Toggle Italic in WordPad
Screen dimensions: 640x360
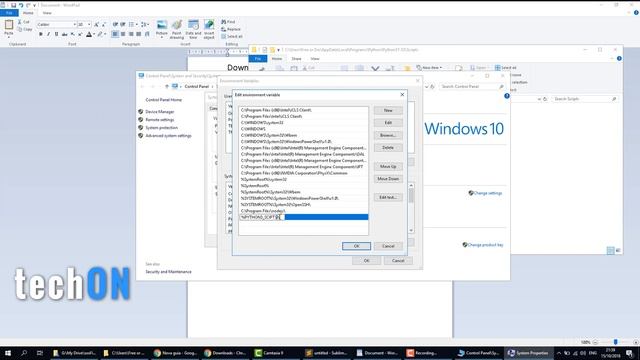[x=49, y=34]
